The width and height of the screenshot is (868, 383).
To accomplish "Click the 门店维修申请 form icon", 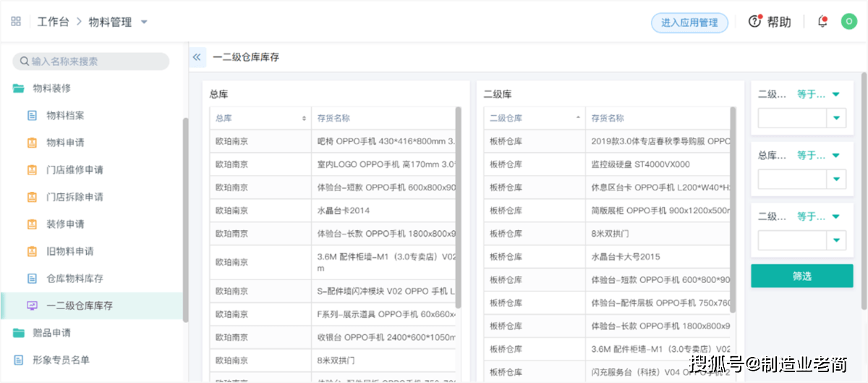I will [32, 170].
